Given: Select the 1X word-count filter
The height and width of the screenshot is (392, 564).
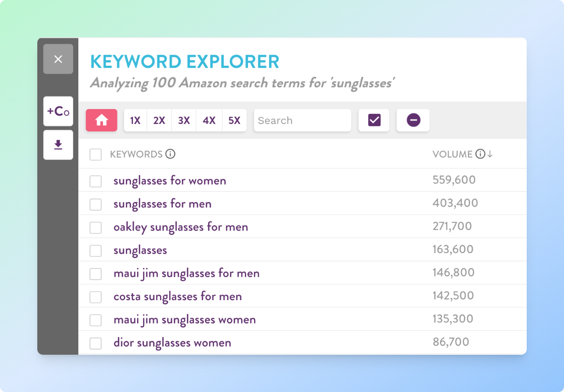Looking at the screenshot, I should [x=135, y=120].
